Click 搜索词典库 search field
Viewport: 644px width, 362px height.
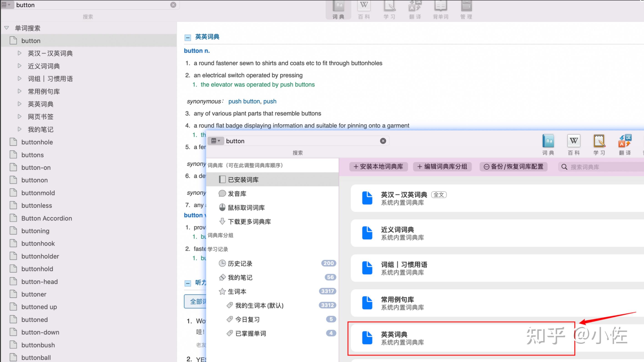click(x=601, y=167)
